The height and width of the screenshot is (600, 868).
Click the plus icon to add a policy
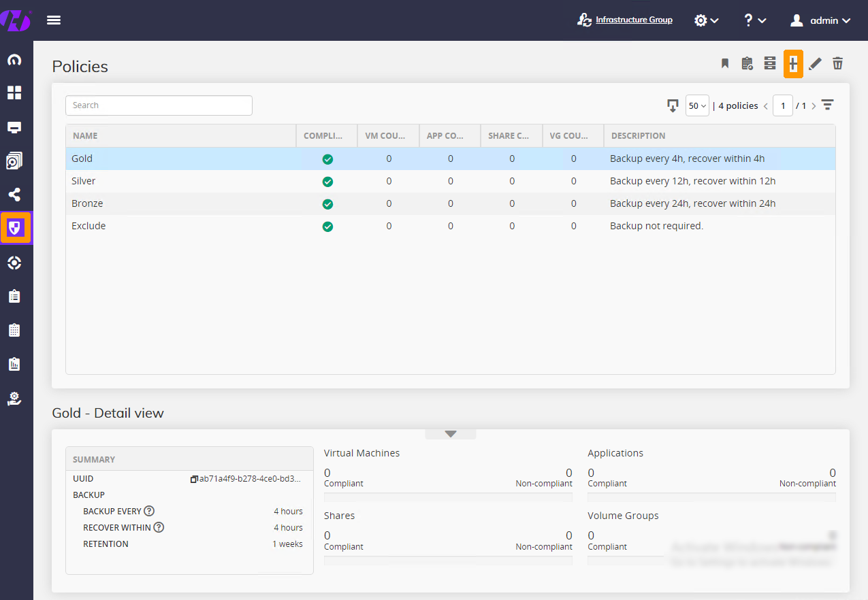pos(793,64)
